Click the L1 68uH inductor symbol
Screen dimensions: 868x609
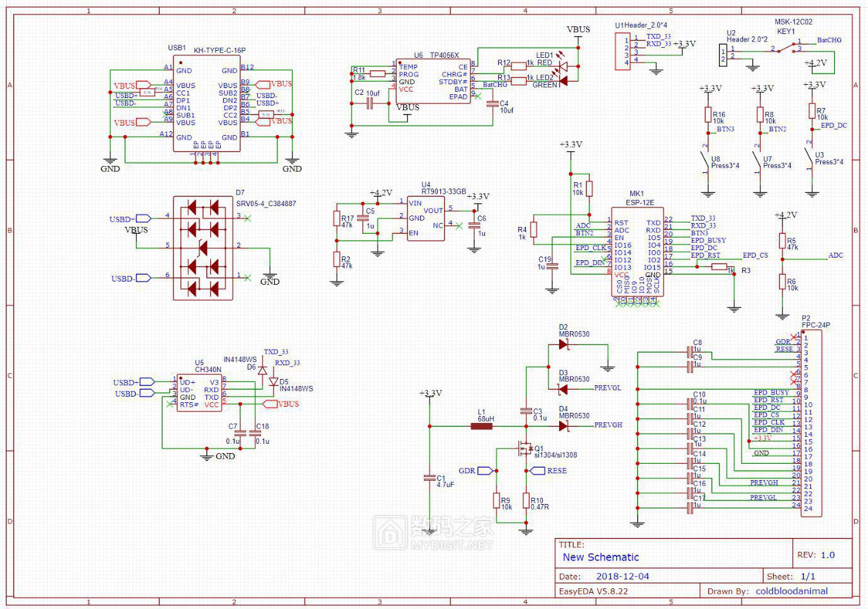[x=482, y=426]
